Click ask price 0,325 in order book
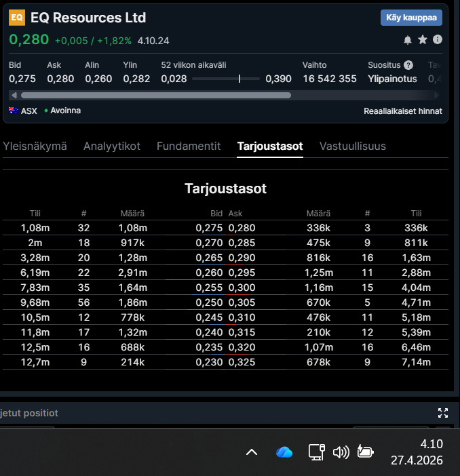The width and height of the screenshot is (460, 476). [242, 362]
